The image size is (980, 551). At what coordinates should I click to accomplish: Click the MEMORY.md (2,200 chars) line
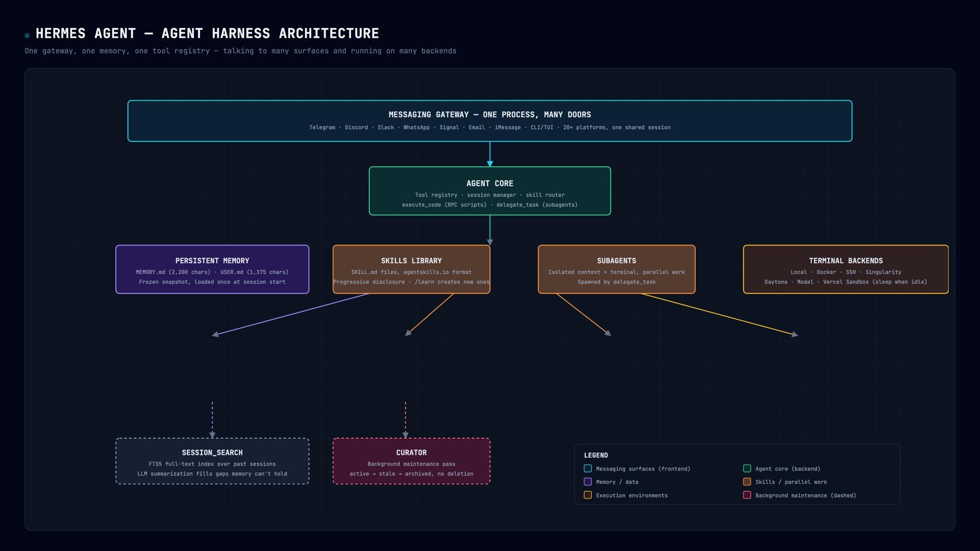212,272
